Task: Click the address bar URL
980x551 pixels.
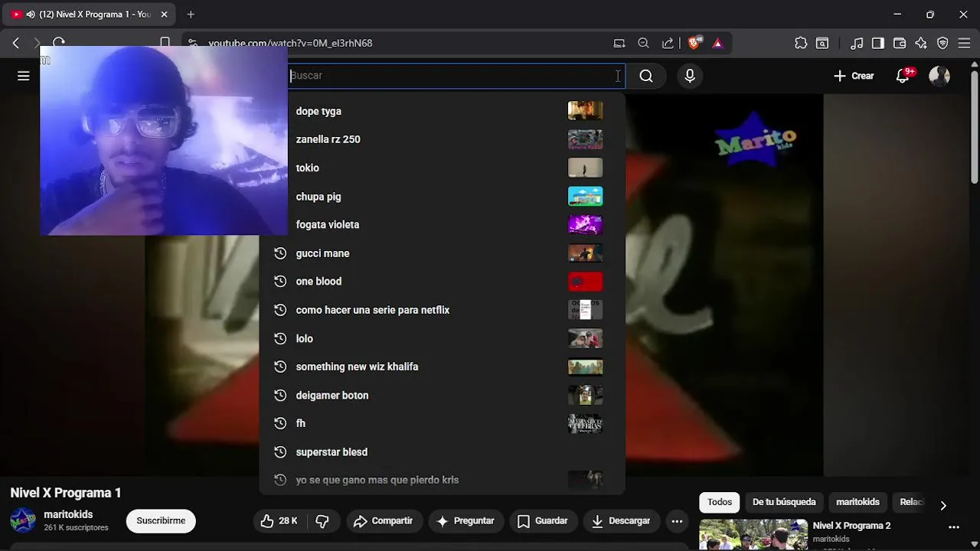Action: 290,43
